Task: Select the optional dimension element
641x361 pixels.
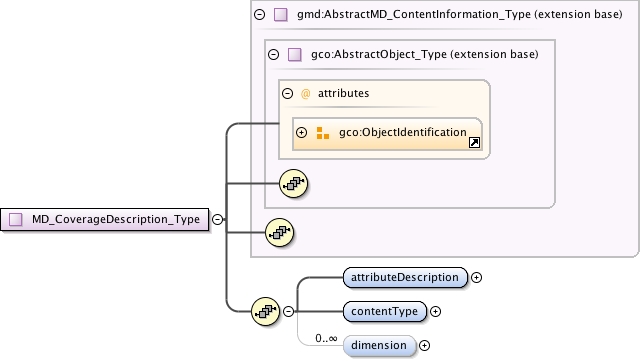Action: tap(379, 345)
